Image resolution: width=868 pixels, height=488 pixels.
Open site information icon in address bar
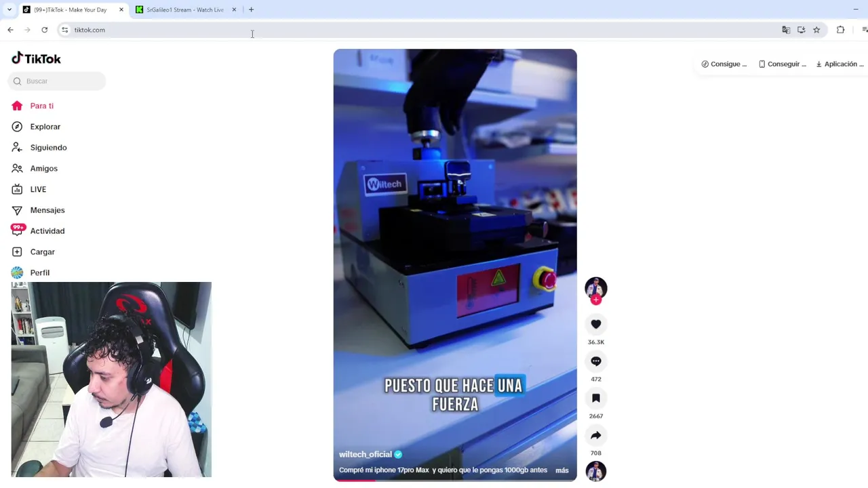click(x=65, y=30)
